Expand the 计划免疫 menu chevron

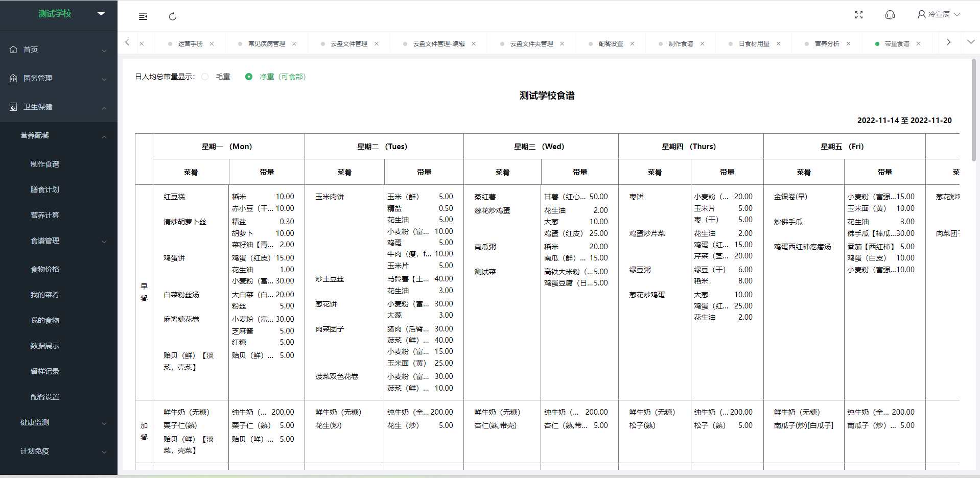coord(104,452)
